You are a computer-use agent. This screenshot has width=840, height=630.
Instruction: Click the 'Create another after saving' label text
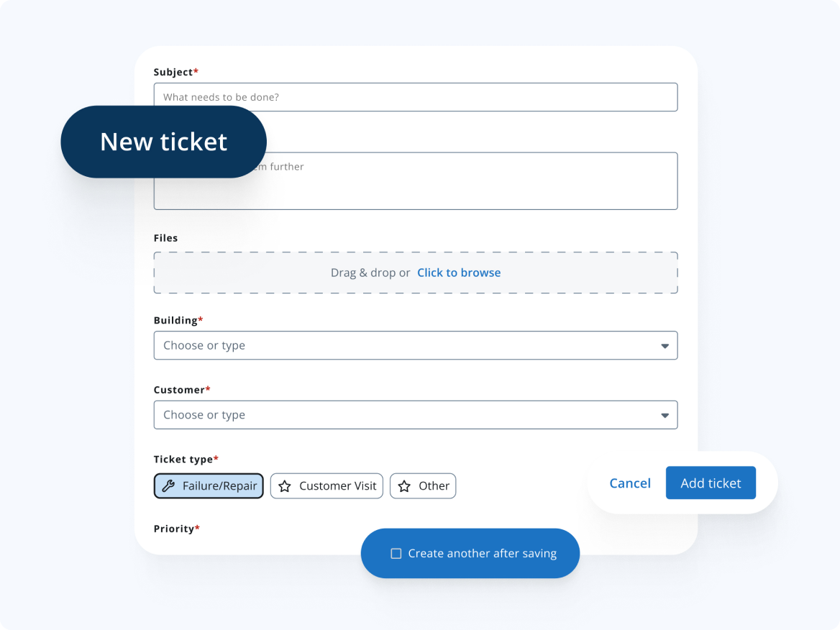(482, 554)
